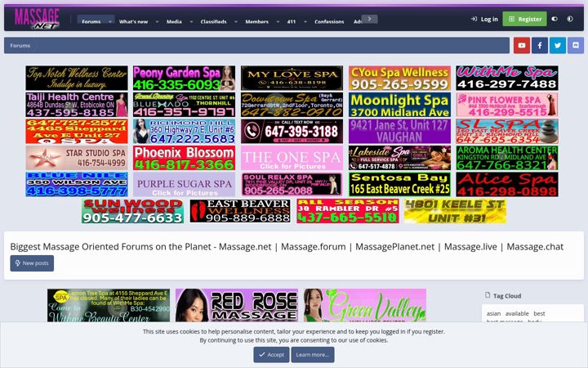The image size is (588, 368).
Task: Open Blue Mado Thornhill banner
Action: (x=184, y=105)
